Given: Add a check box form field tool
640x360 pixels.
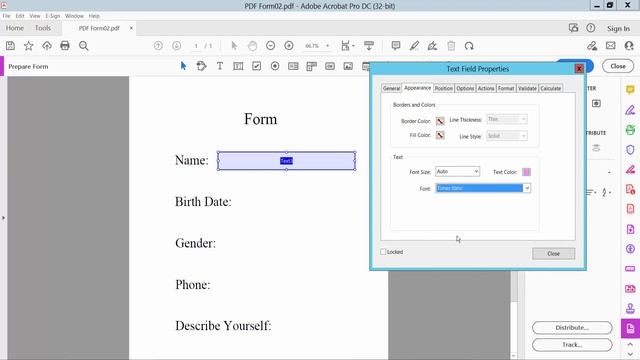Looking at the screenshot, I should 256,66.
